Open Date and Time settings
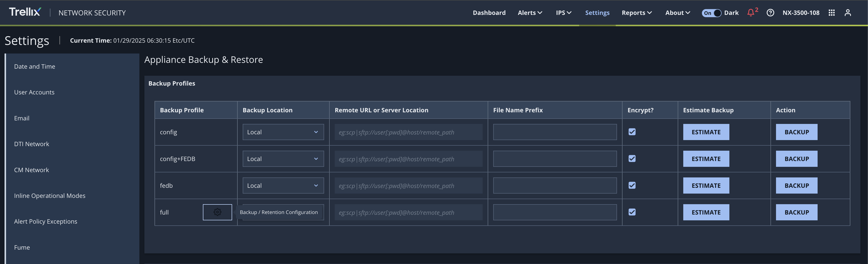 (x=35, y=67)
